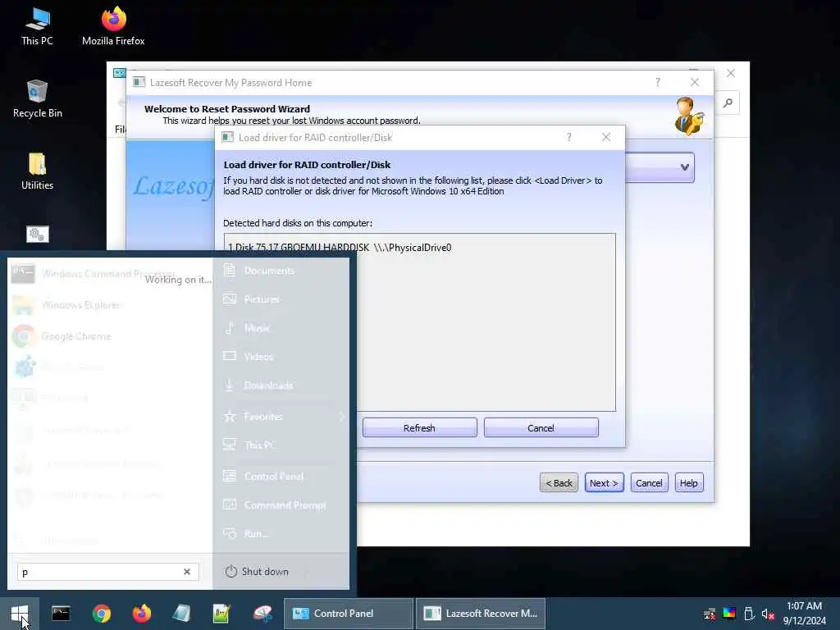Open Google Chrome from the taskbar
The width and height of the screenshot is (840, 630).
tap(101, 614)
